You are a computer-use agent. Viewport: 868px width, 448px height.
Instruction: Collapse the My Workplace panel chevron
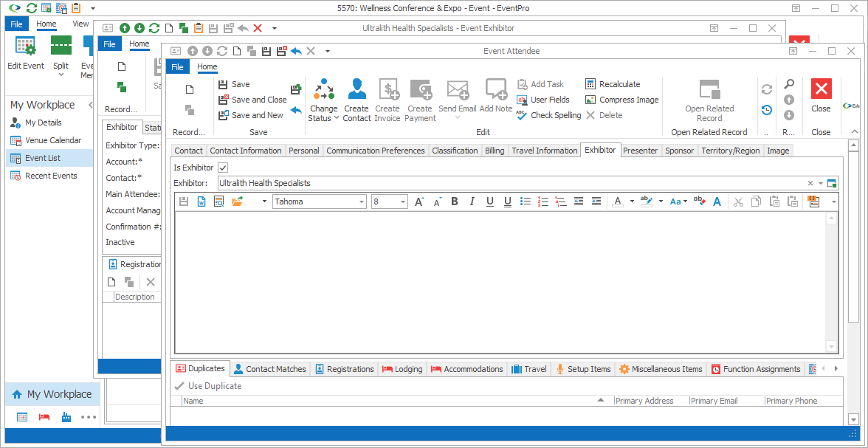[90, 105]
